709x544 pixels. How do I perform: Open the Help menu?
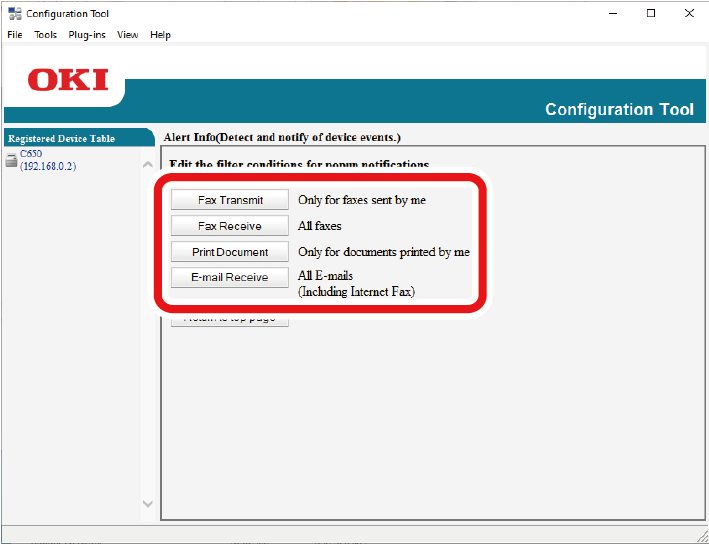[x=160, y=35]
